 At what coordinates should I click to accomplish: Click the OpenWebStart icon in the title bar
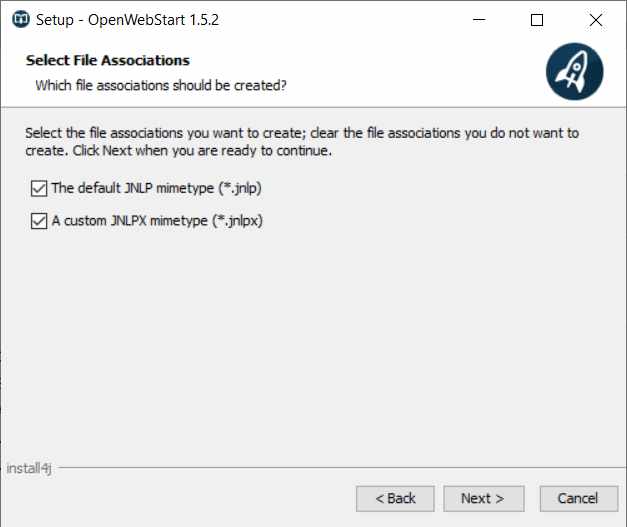[x=21, y=20]
